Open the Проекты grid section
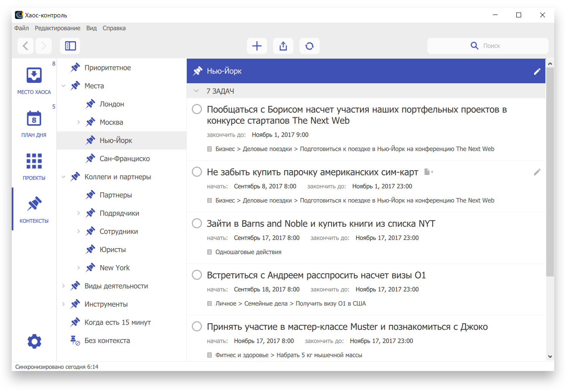This screenshot has height=392, width=566. [x=34, y=166]
